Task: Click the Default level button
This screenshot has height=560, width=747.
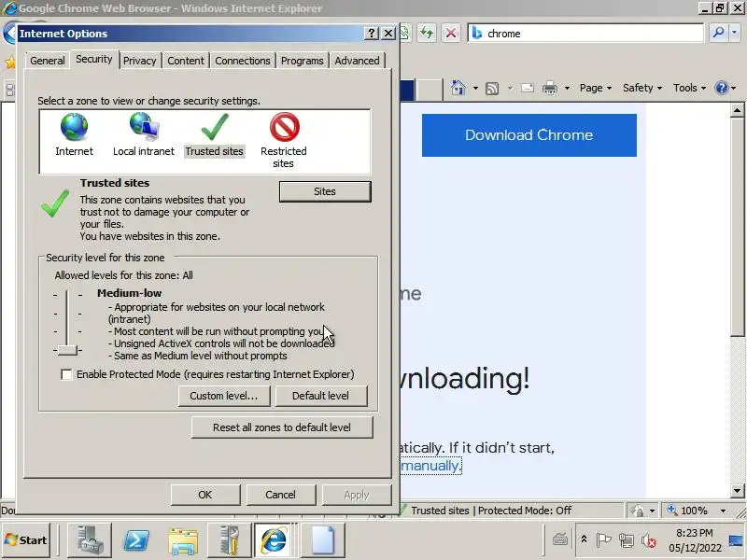Action: pos(320,396)
